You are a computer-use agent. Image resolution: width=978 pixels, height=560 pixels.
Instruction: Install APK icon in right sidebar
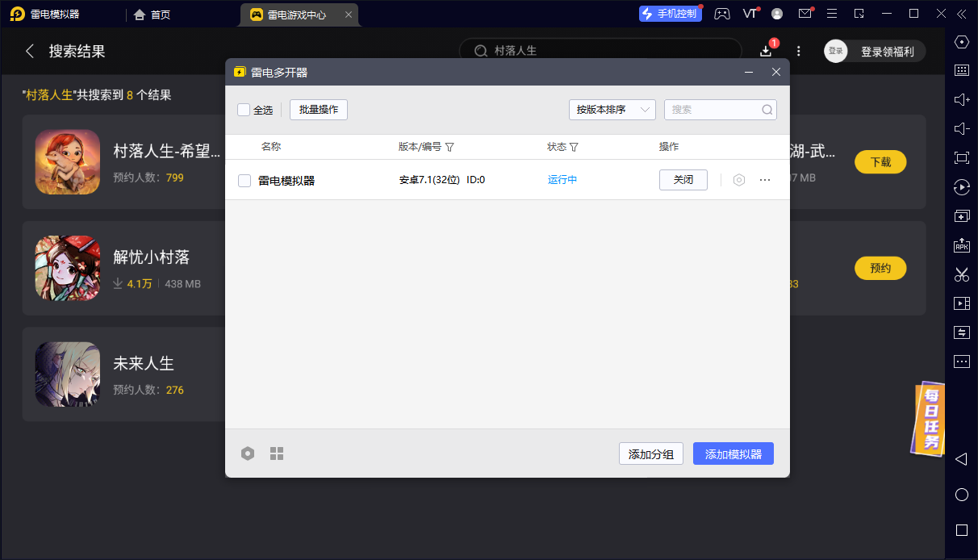coord(961,245)
